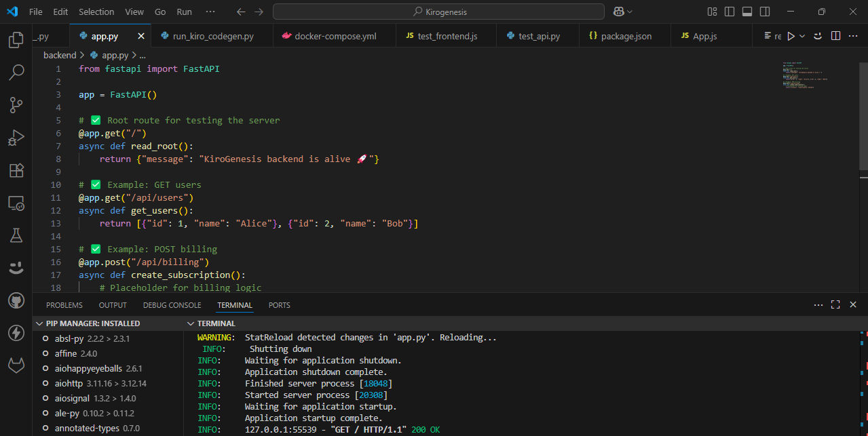868x436 pixels.
Task: Select the TERMINAL panel tab
Action: coord(235,305)
